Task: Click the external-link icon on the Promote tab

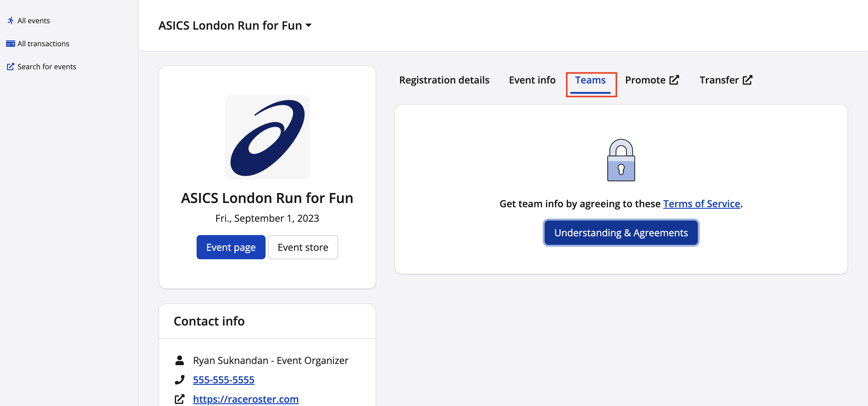Action: click(674, 80)
